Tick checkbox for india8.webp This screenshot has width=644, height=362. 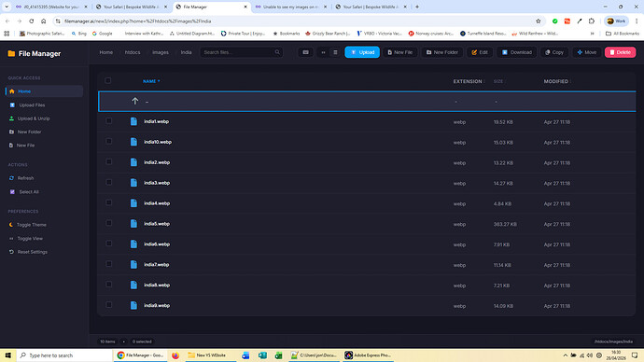coord(108,284)
